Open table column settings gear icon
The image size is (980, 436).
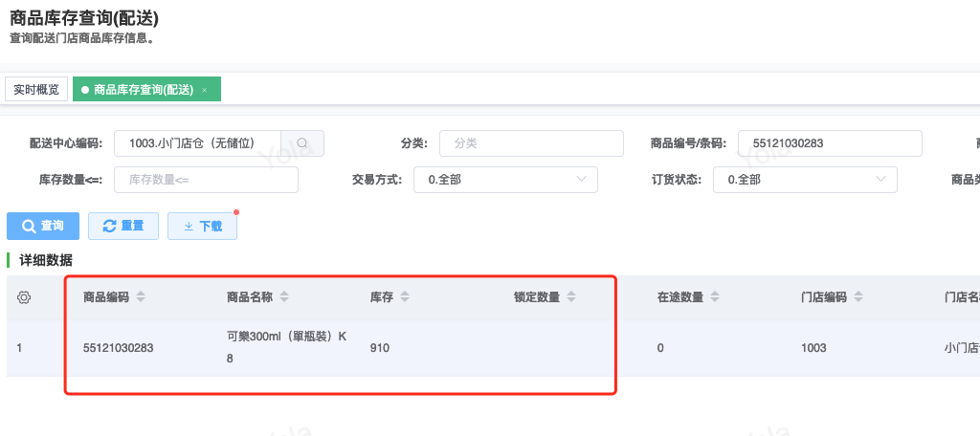pyautogui.click(x=25, y=297)
